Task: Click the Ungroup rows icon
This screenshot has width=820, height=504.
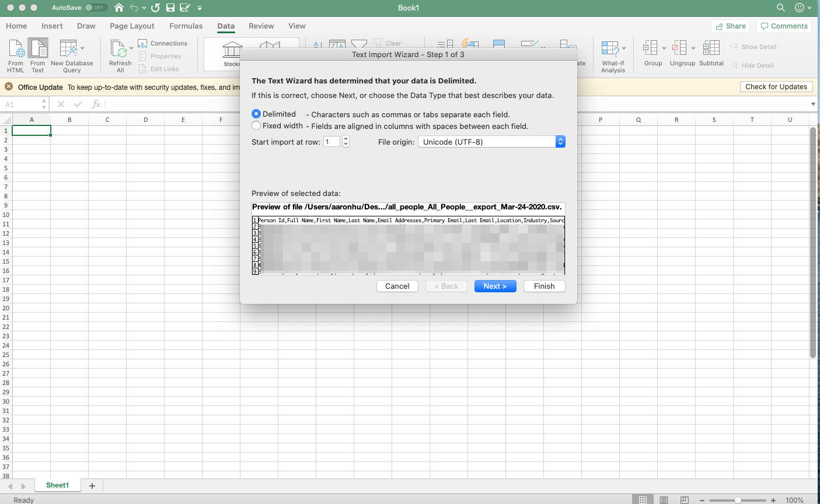Action: [x=679, y=48]
